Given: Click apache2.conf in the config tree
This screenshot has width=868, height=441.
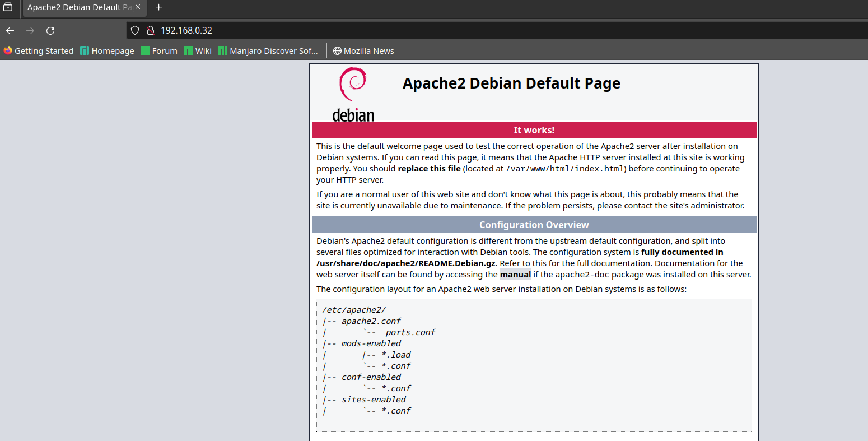Looking at the screenshot, I should click(x=371, y=321).
